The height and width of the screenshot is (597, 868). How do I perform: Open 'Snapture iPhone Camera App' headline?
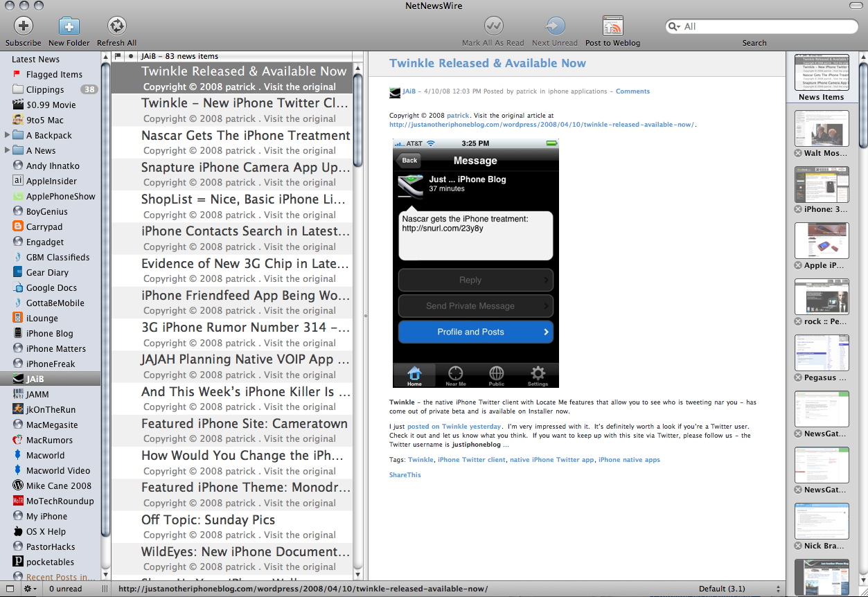pyautogui.click(x=246, y=167)
